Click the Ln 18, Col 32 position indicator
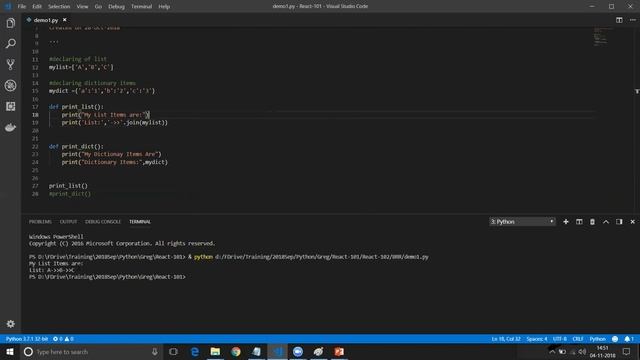This screenshot has height=360, width=640. point(506,339)
